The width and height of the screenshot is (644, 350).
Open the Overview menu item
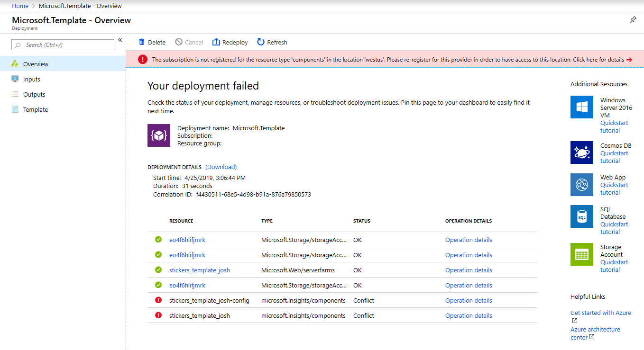[63, 64]
